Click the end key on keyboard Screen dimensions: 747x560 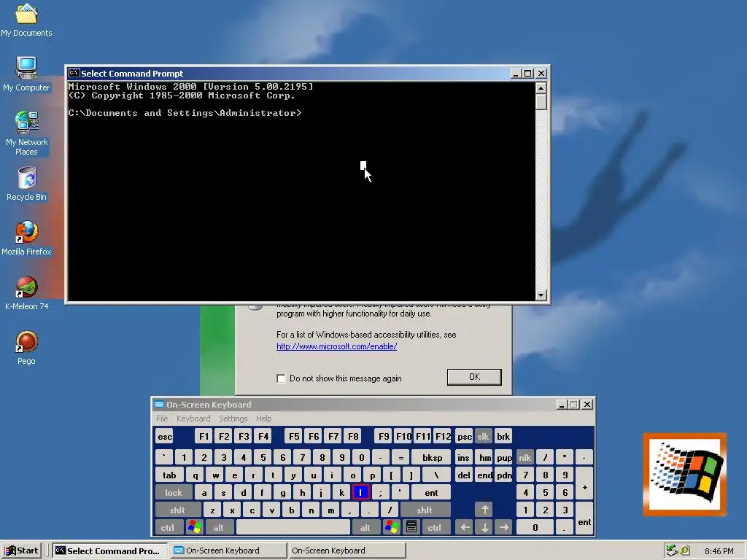pos(484,475)
